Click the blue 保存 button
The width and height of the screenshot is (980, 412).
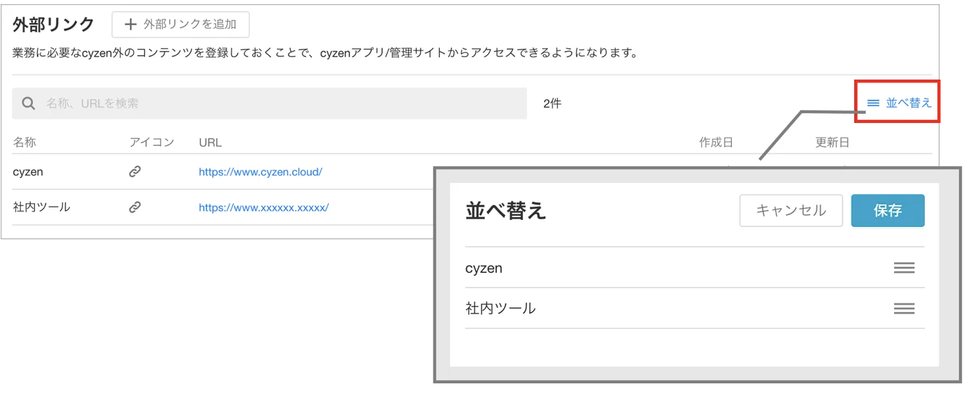(x=888, y=210)
